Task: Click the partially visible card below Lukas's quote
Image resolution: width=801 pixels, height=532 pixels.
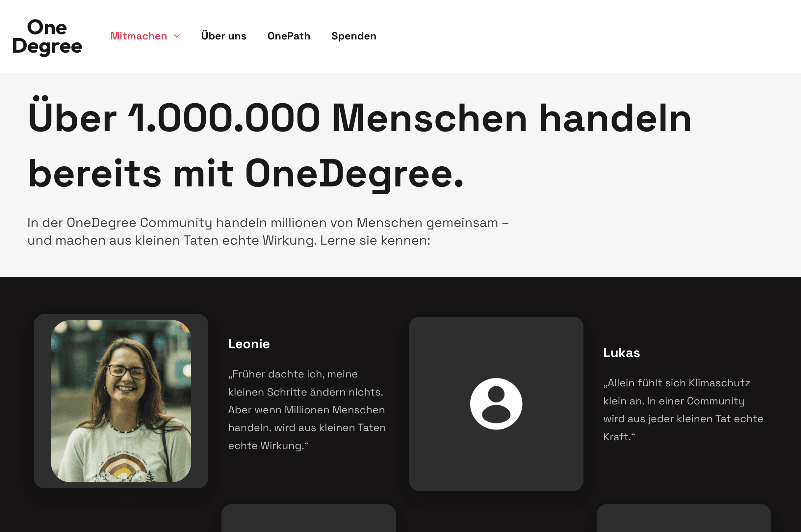Action: pyautogui.click(x=684, y=518)
